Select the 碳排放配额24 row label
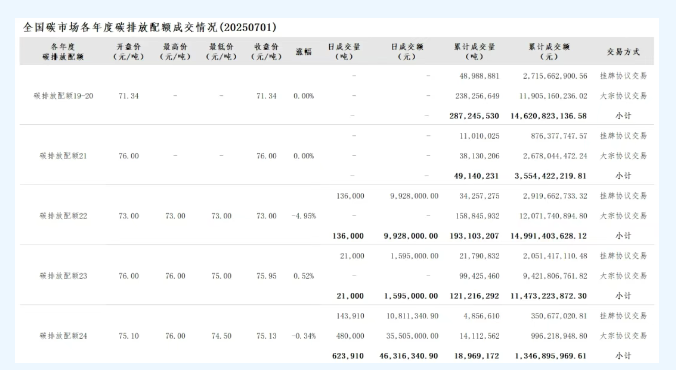The width and height of the screenshot is (676, 370). 63,336
